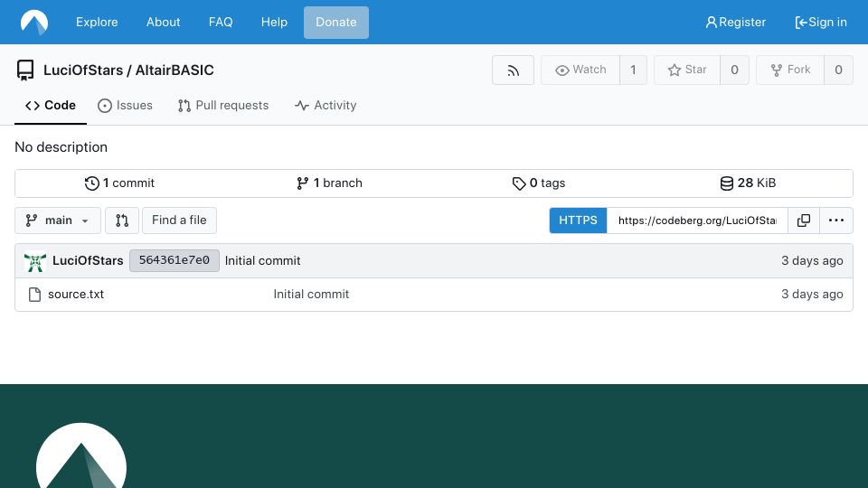Click the Codeberg logo in navbar
Screen dimensions: 868x488
click(34, 22)
